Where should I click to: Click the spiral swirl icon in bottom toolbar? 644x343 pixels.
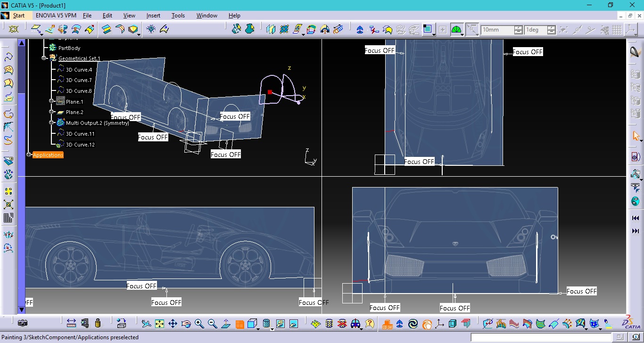point(413,324)
